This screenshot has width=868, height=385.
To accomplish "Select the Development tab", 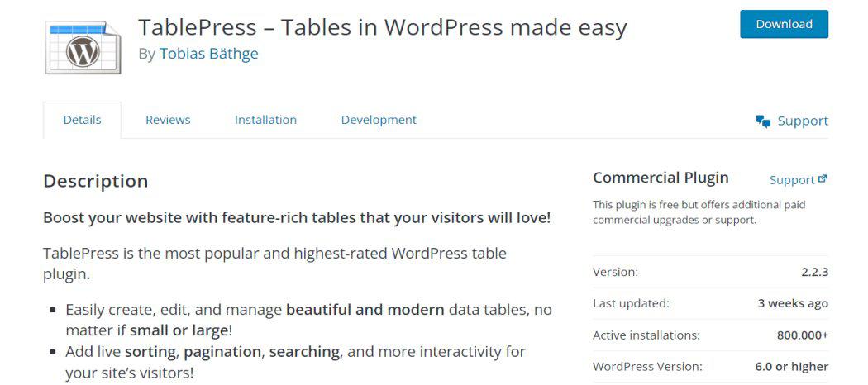I will [379, 120].
